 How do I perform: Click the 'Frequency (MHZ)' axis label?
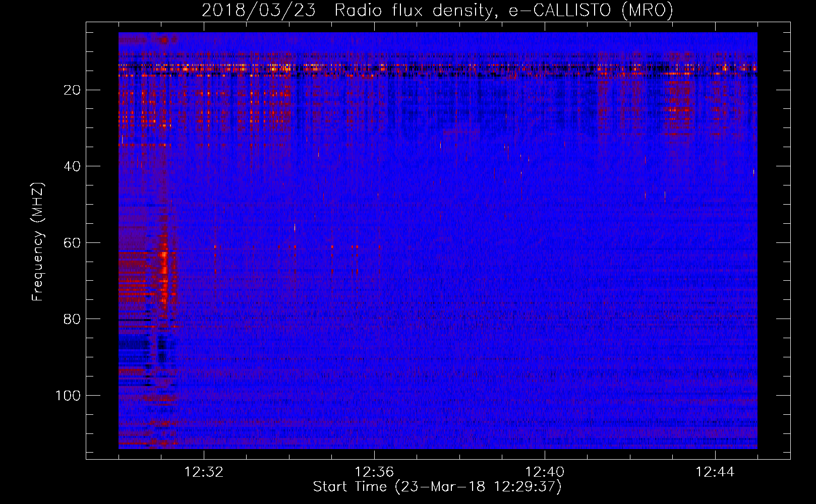tap(38, 242)
